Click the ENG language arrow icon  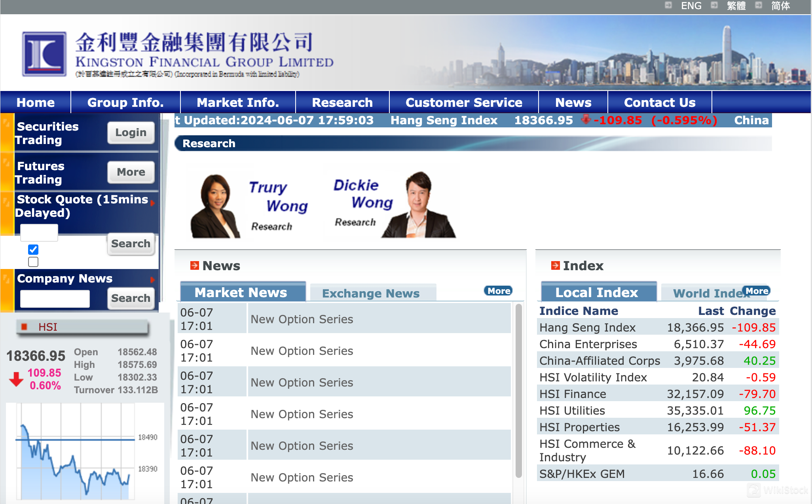[x=668, y=5]
